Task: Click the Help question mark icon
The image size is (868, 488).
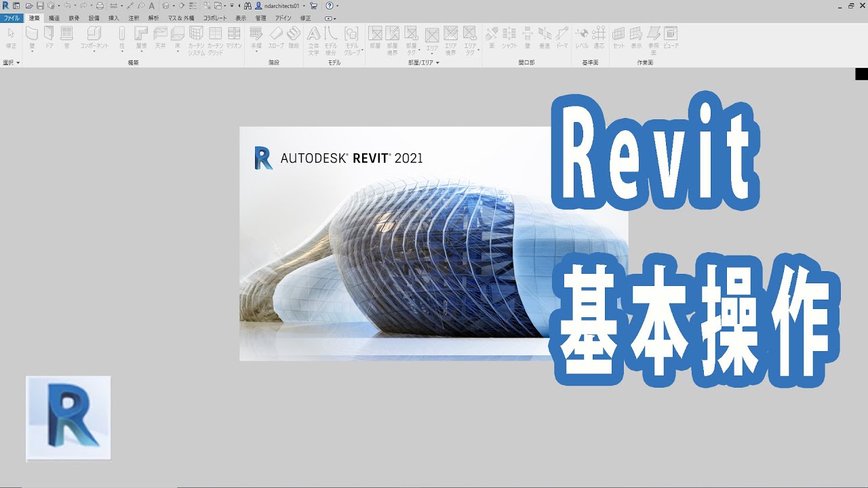Action: [330, 5]
